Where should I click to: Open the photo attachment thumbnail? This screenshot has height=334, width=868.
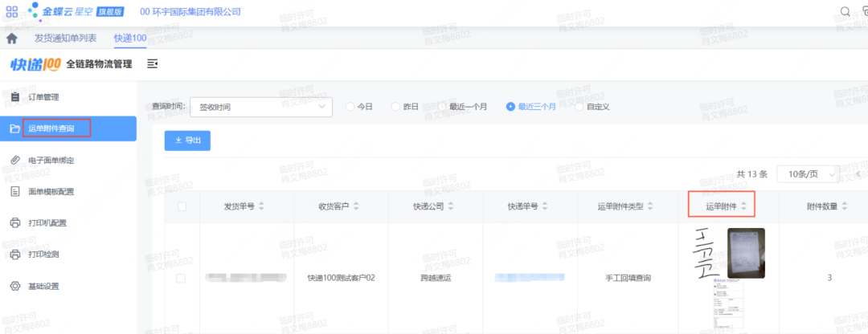(746, 253)
